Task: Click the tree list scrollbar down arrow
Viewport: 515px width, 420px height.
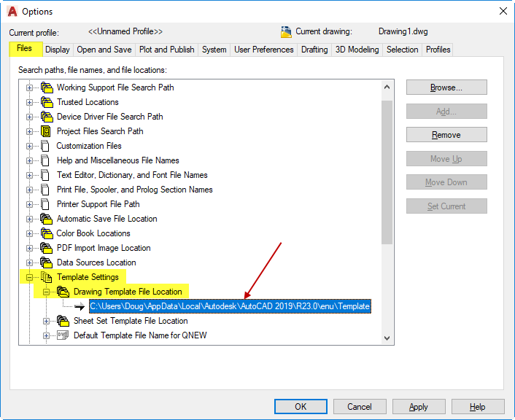Action: (387, 338)
